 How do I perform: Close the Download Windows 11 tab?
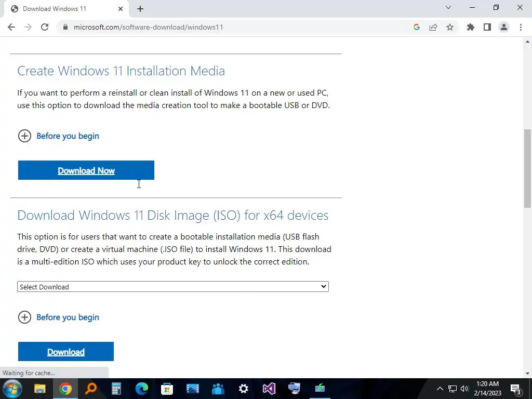(x=121, y=9)
